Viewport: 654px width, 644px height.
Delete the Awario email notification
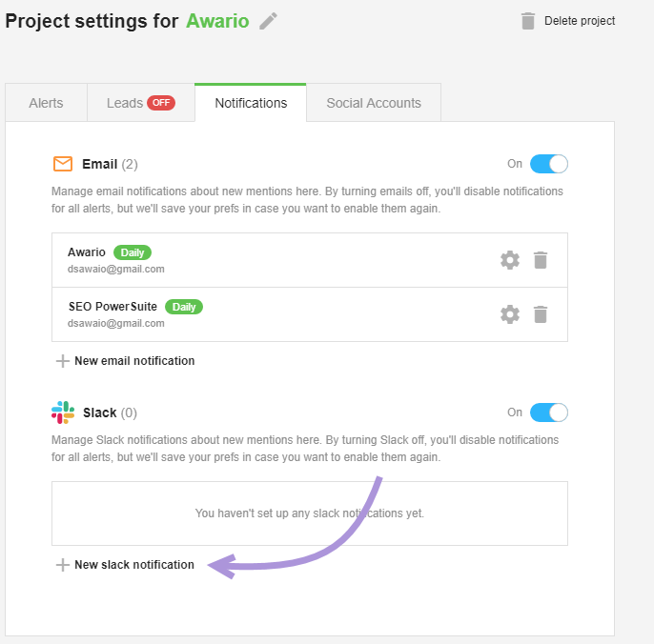[541, 260]
